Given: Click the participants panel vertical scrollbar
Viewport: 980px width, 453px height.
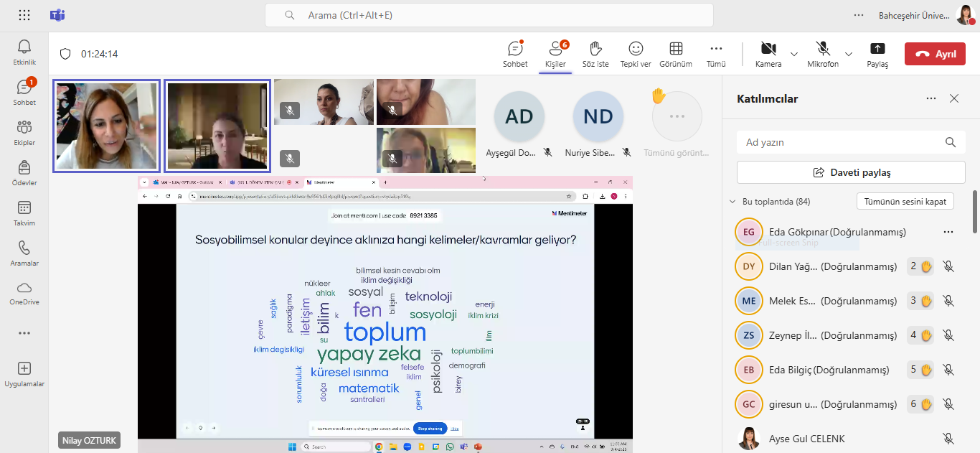Looking at the screenshot, I should click(975, 212).
